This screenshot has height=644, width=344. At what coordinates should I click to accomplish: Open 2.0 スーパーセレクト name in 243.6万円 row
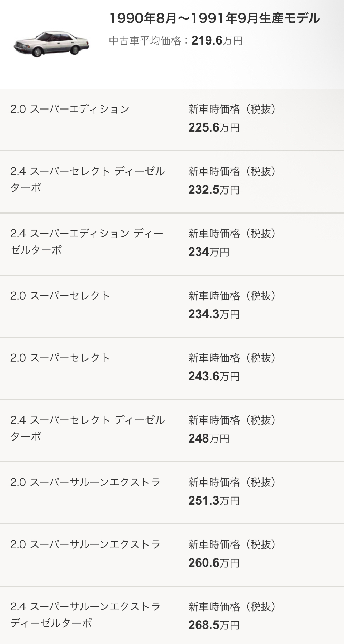pos(60,358)
